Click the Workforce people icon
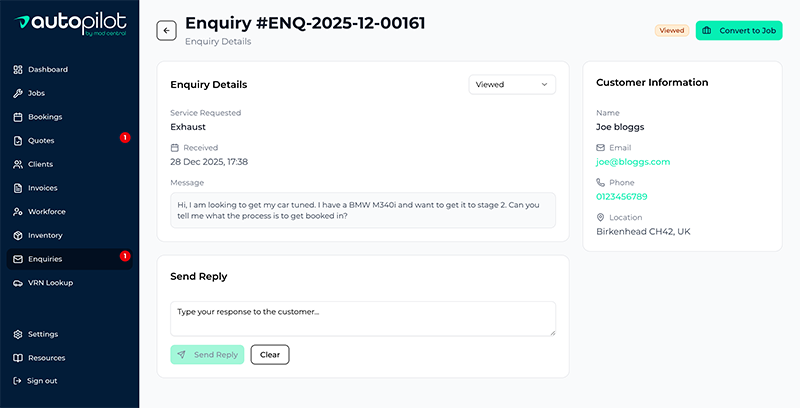 click(18, 212)
